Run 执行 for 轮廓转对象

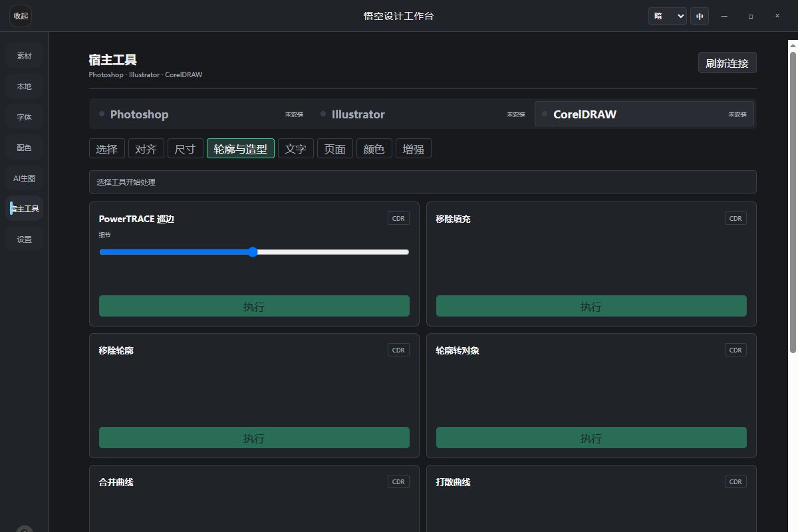click(x=591, y=438)
